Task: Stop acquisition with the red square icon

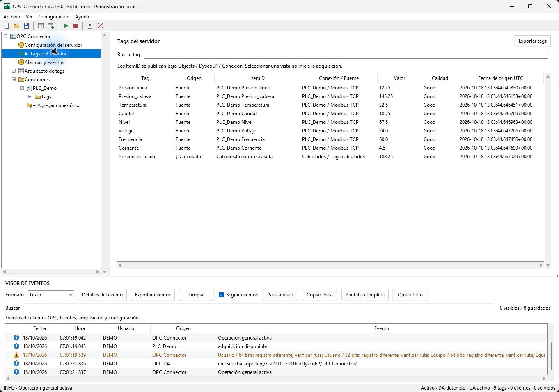Action: (x=76, y=26)
